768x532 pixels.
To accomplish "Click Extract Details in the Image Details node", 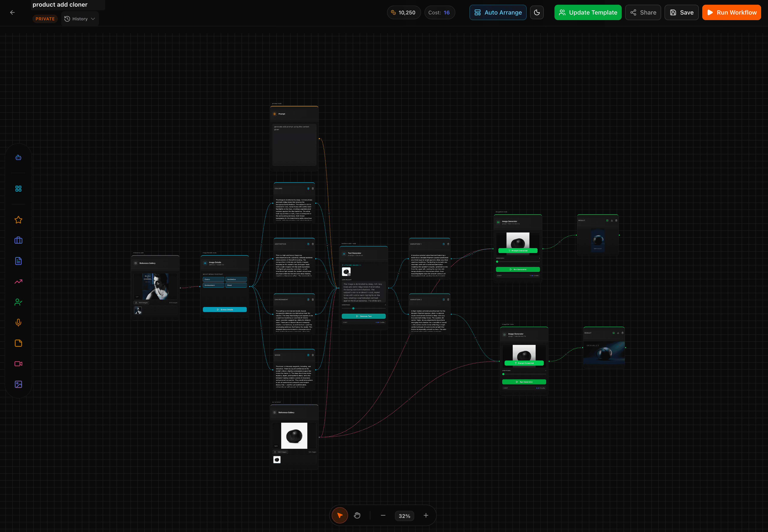I will (225, 309).
